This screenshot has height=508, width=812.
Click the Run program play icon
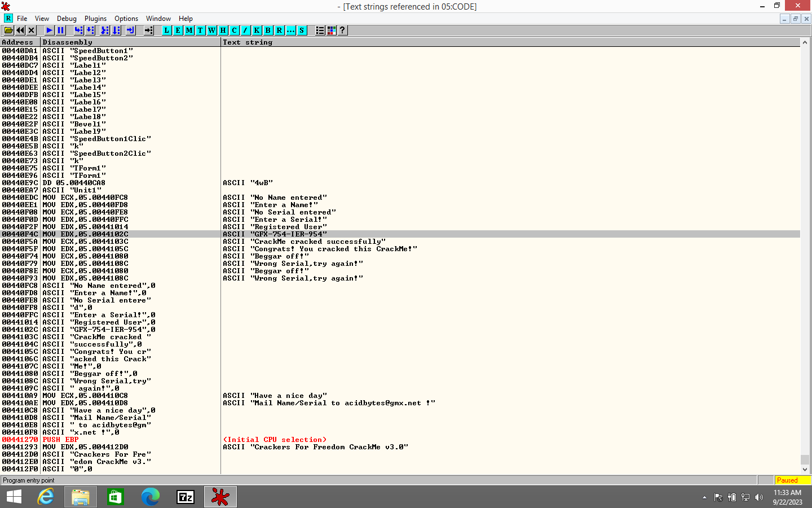click(50, 30)
